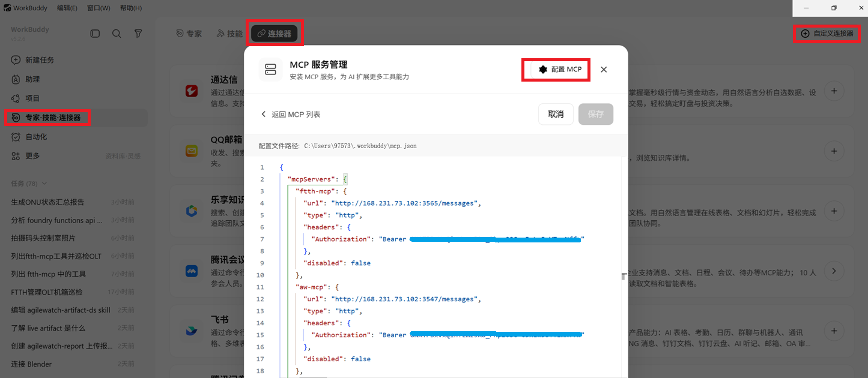This screenshot has width=868, height=378.
Task: Maximize the WorkBuddy window
Action: point(834,8)
